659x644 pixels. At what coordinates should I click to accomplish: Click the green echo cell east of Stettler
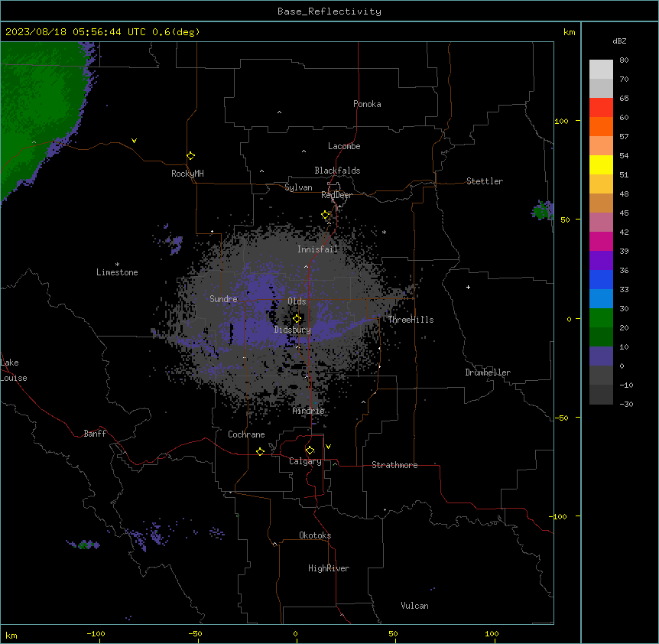[x=542, y=210]
